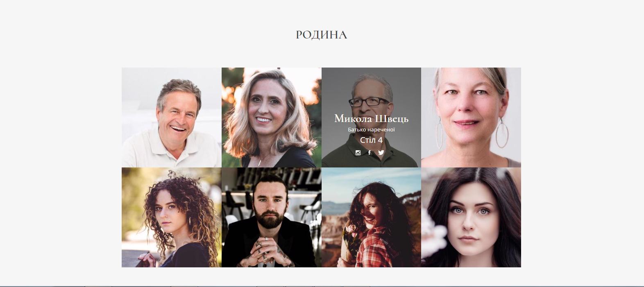Select blonde woman at sunset photo
Screen dimensions: 644x287
click(x=272, y=118)
